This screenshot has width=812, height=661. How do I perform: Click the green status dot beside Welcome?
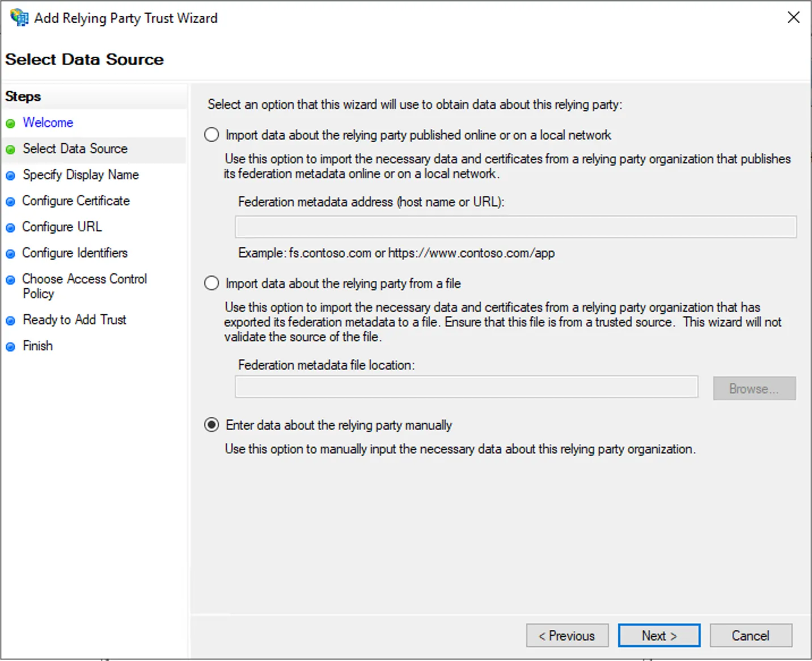coord(11,123)
